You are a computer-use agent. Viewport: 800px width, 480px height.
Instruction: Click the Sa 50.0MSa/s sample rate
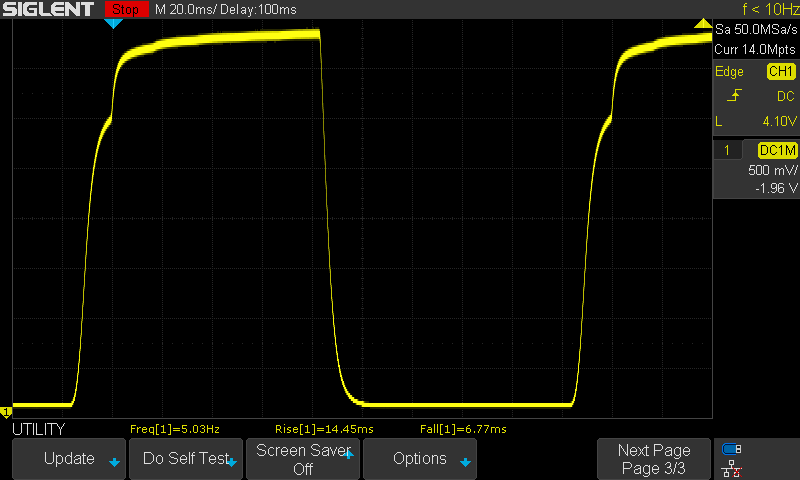756,30
